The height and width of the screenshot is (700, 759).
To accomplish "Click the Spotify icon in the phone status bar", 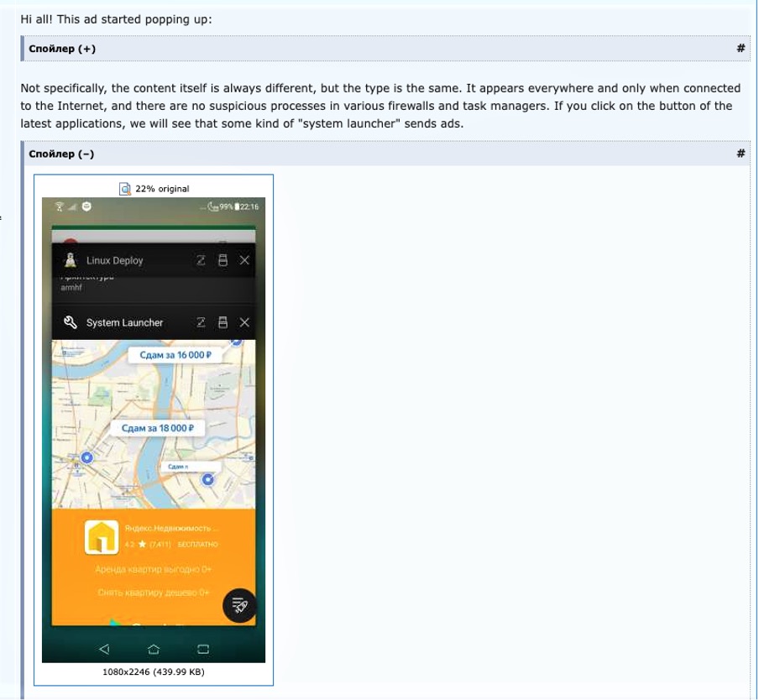I will 86,206.
